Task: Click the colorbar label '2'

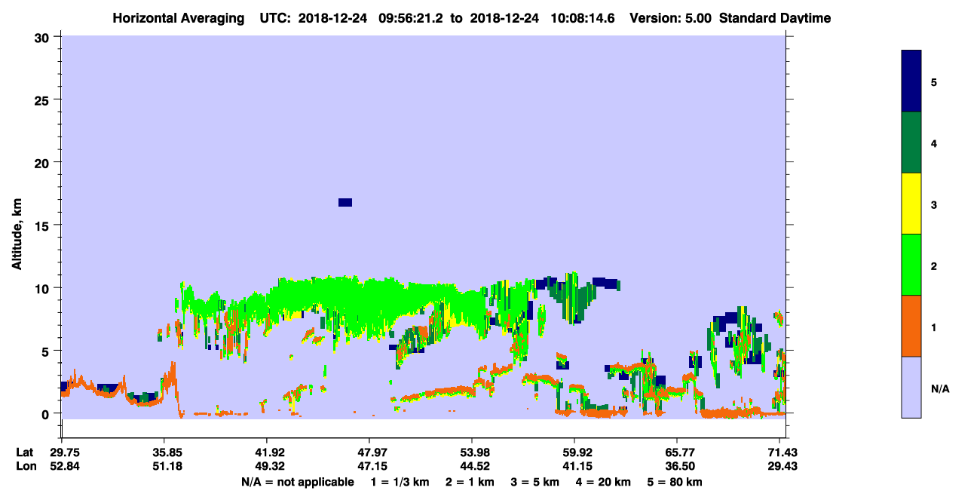Action: pyautogui.click(x=934, y=265)
